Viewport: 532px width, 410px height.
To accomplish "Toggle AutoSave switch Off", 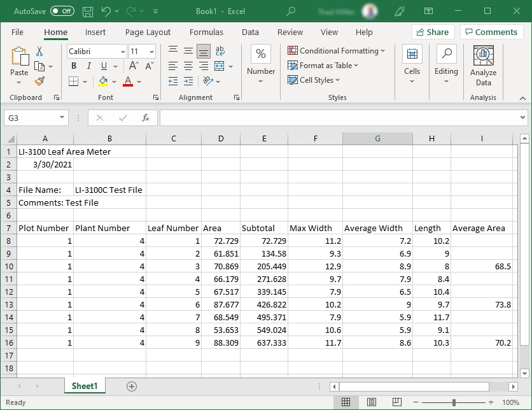I will coord(62,11).
